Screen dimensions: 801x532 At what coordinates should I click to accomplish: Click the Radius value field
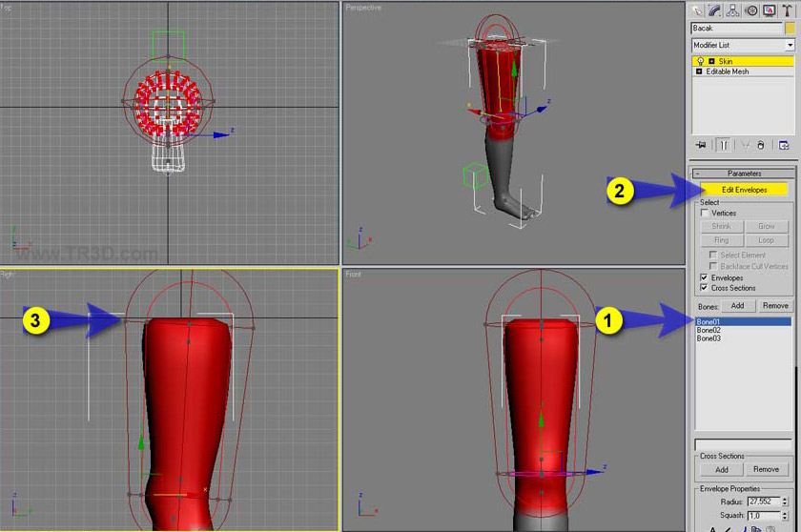pyautogui.click(x=764, y=501)
